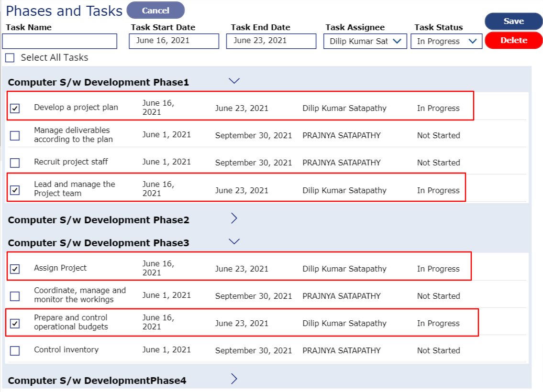
Task: Uncheck the Prepare and control operational budgets task
Action: click(x=15, y=323)
